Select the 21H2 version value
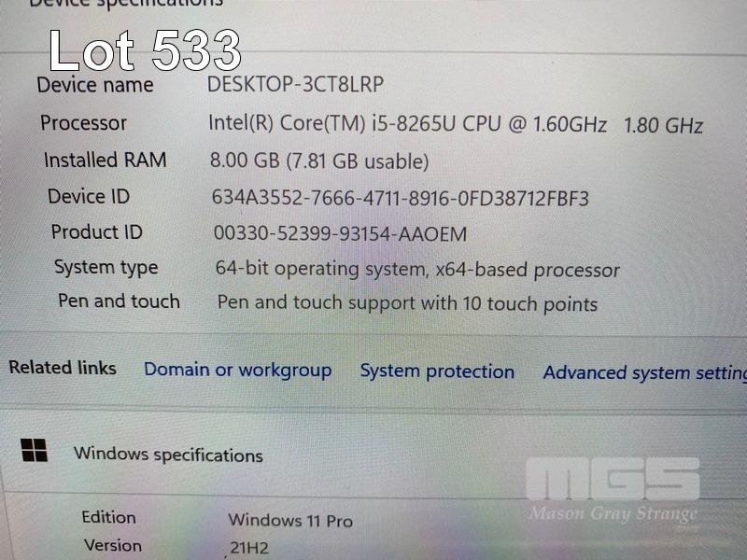The image size is (747, 560). click(249, 548)
